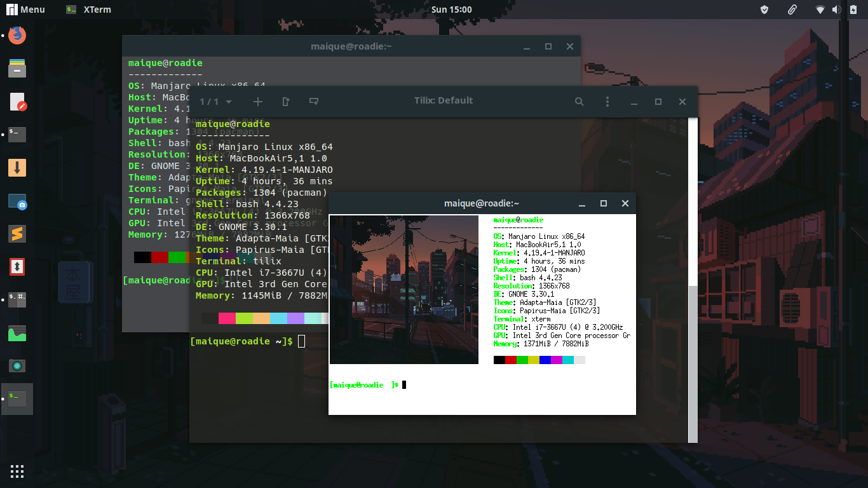
Task: Click 'Packages: 1304 (pacman)' in Tilix
Action: [x=261, y=193]
